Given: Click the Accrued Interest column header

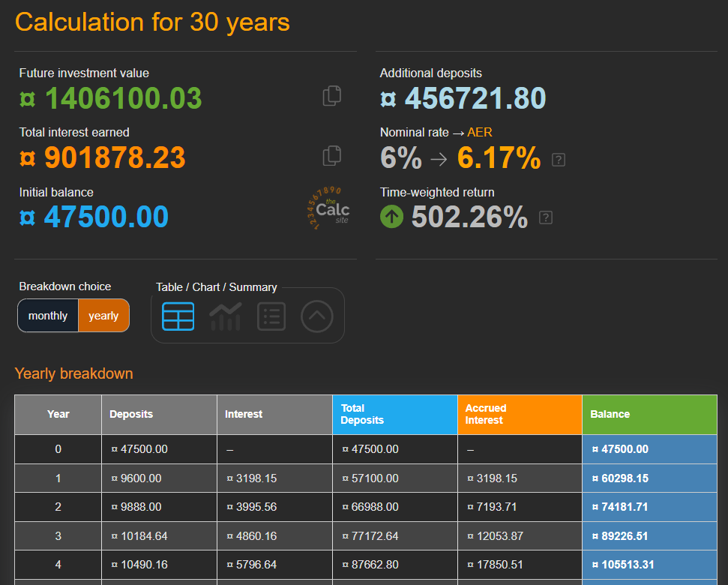Looking at the screenshot, I should (x=520, y=414).
